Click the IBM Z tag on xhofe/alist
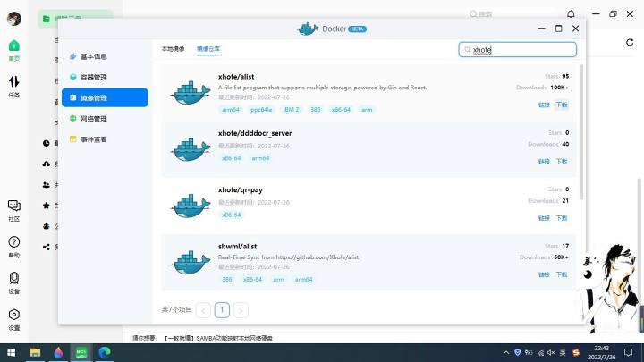The width and height of the screenshot is (644, 362). [x=292, y=110]
